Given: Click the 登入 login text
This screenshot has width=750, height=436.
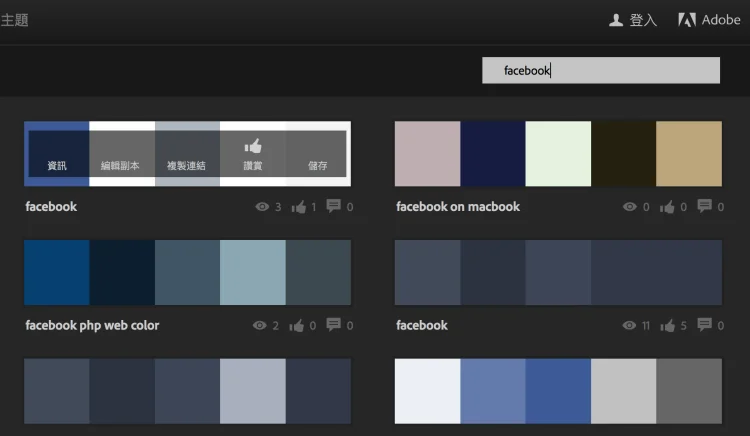Looking at the screenshot, I should click(643, 20).
